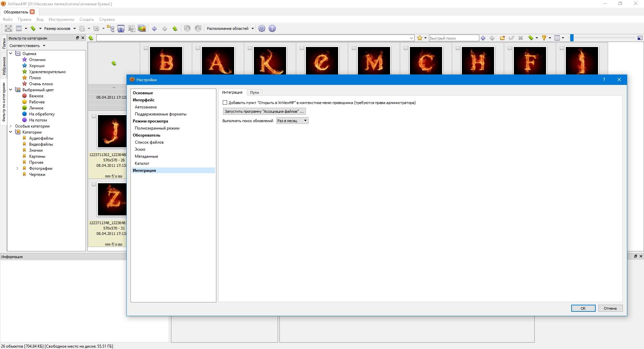Click the delete file X icon
Image resolution: width=644 pixels, height=349 pixels.
[x=521, y=38]
